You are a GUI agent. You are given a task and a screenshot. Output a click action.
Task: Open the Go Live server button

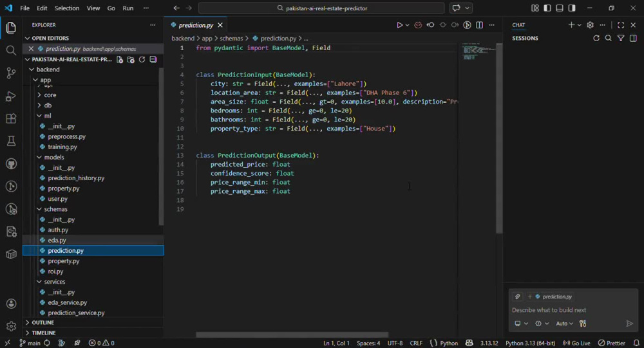point(576,343)
